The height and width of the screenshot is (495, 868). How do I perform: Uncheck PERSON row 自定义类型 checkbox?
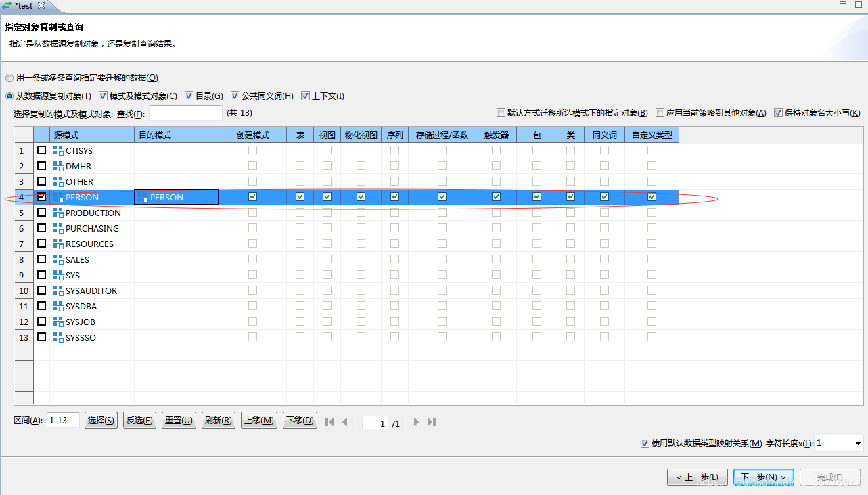(652, 197)
